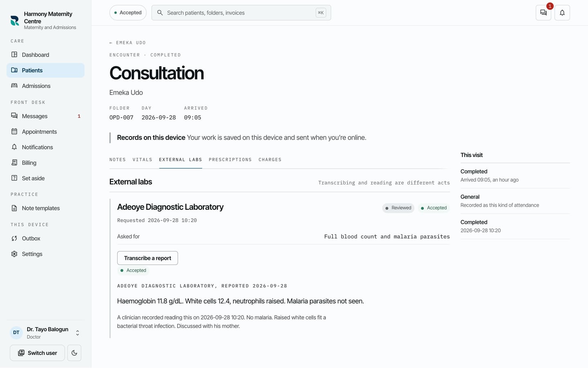Click the search magnifier icon
588x368 pixels.
(160, 13)
